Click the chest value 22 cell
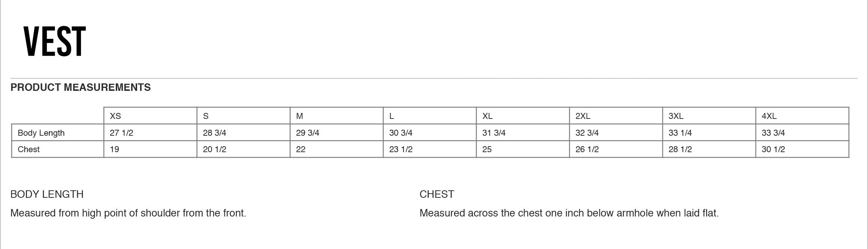Viewport: 868px width, 249px height. tap(301, 149)
